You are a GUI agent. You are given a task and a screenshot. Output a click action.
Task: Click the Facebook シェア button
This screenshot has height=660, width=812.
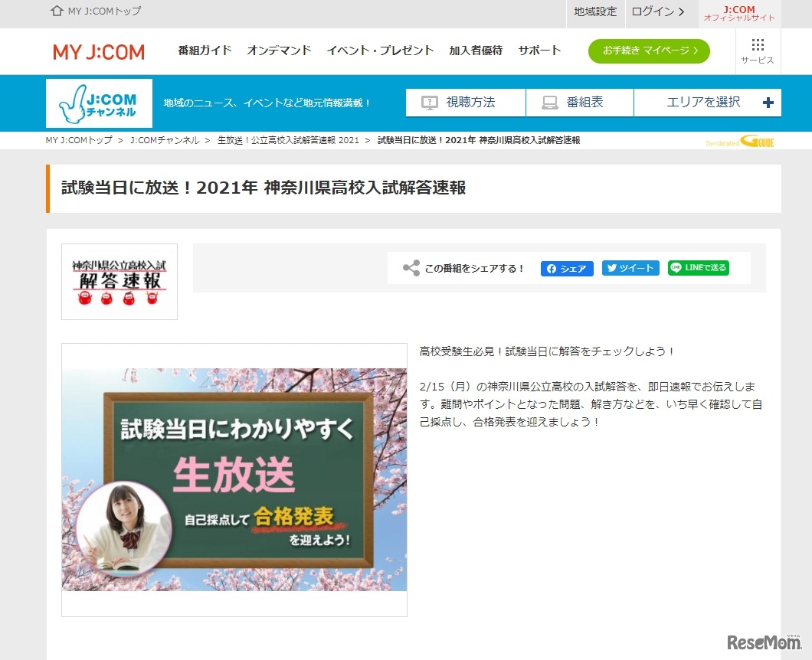566,268
